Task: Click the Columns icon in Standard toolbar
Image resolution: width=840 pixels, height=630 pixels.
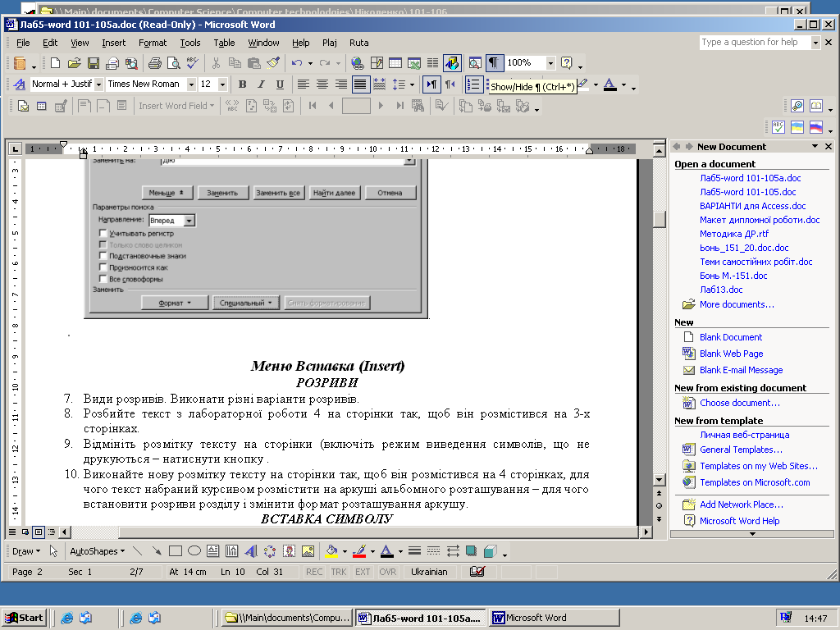Action: coord(433,63)
